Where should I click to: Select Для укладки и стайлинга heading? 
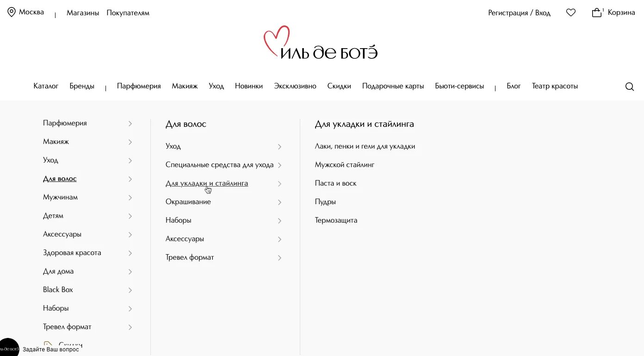pyautogui.click(x=365, y=124)
